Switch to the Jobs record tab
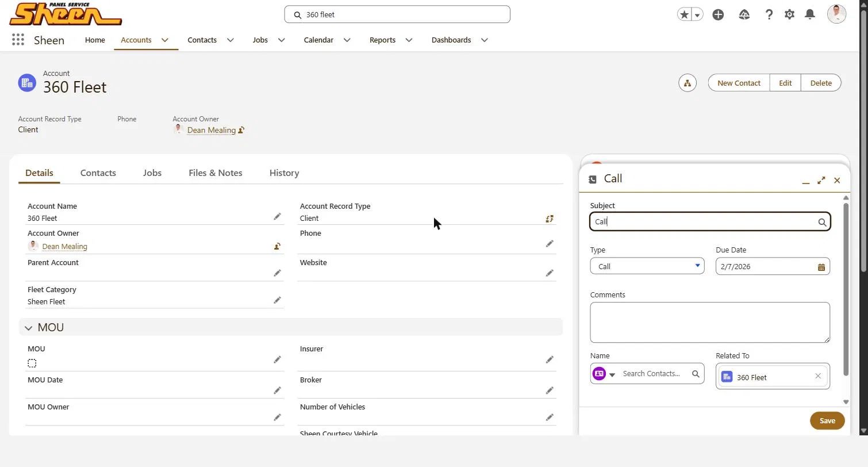 (152, 173)
